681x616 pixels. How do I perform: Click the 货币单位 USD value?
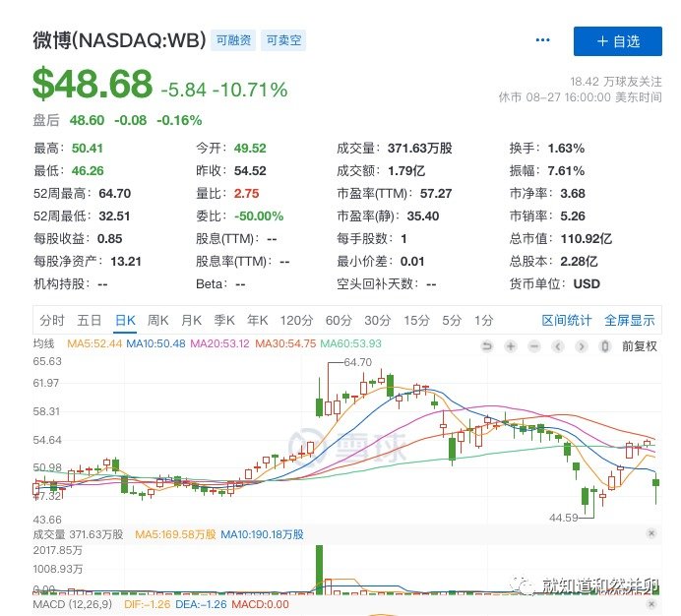click(587, 283)
